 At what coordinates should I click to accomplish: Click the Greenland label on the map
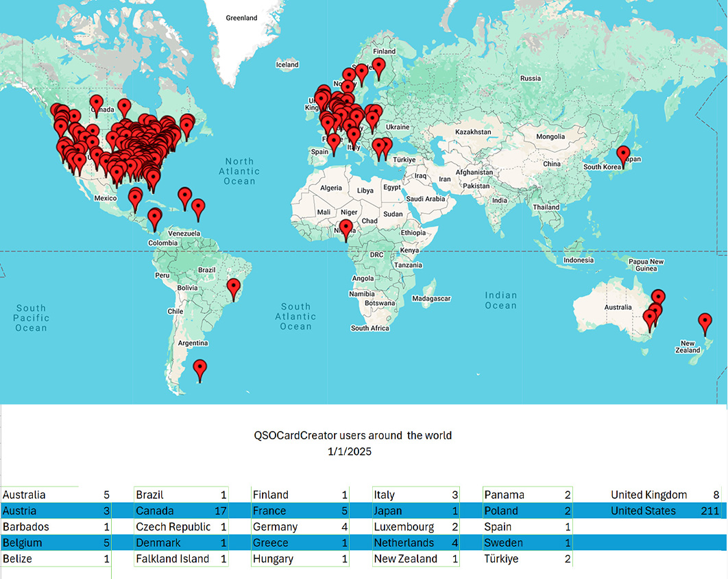[x=241, y=18]
